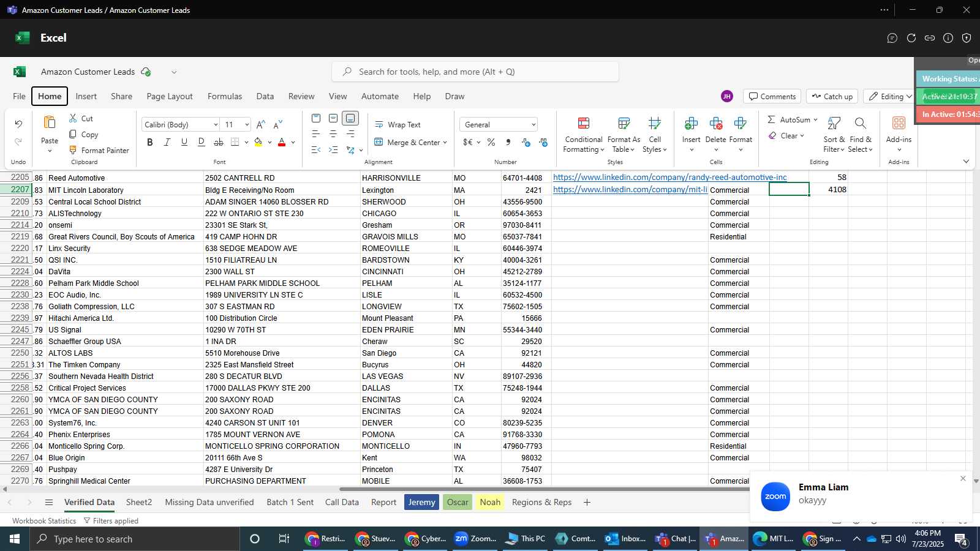This screenshot has height=551, width=980.
Task: Click the search for tools box
Action: tap(475, 72)
